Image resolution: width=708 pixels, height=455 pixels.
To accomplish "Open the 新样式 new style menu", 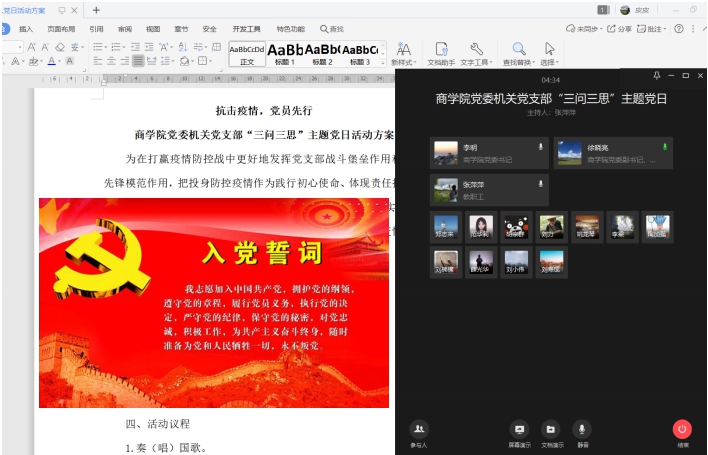I will [x=403, y=54].
